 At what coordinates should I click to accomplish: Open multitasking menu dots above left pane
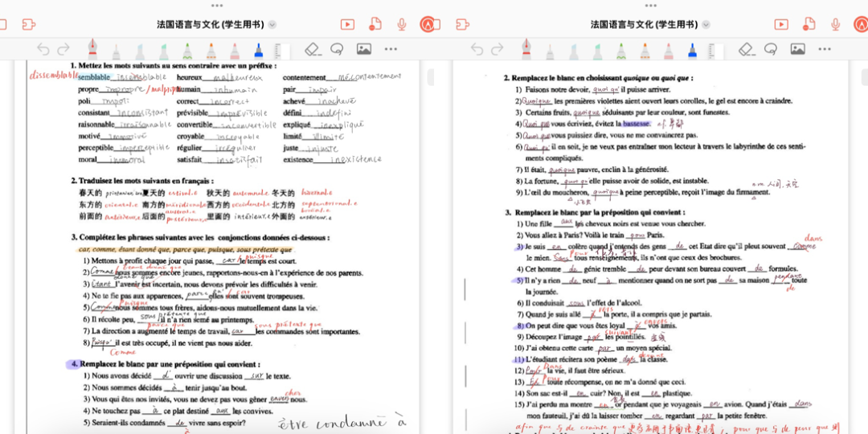pos(217,5)
